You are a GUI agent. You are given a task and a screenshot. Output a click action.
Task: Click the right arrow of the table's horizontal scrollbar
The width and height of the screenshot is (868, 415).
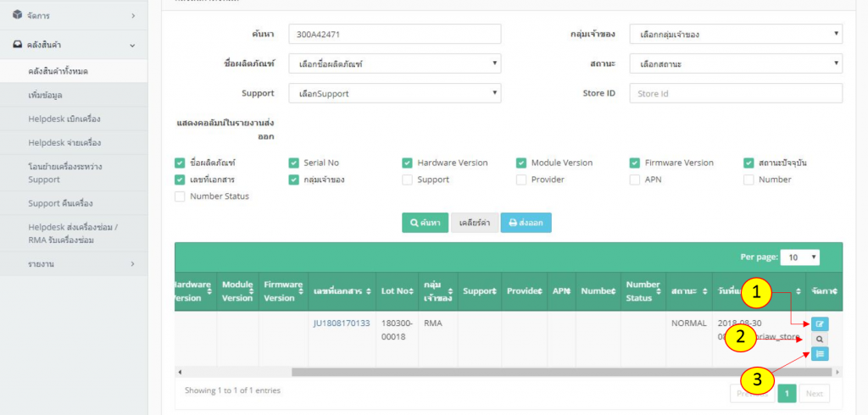pos(837,372)
